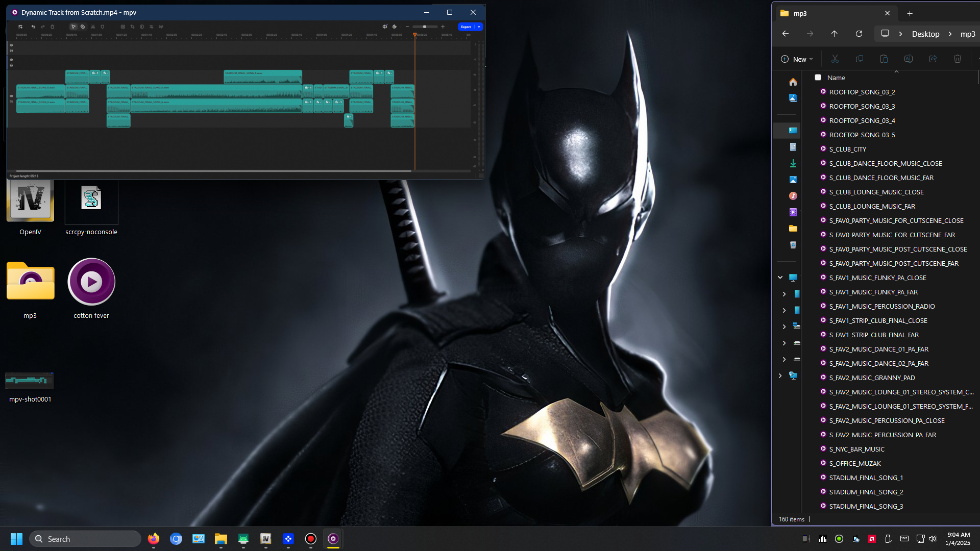Image resolution: width=980 pixels, height=551 pixels.
Task: Click mp3 in the address breadcrumb
Action: (x=968, y=34)
